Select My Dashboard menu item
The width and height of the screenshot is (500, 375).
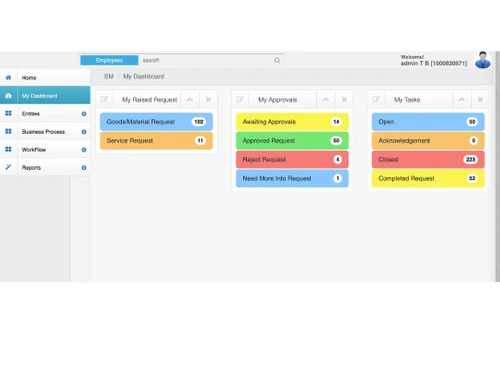[x=45, y=96]
